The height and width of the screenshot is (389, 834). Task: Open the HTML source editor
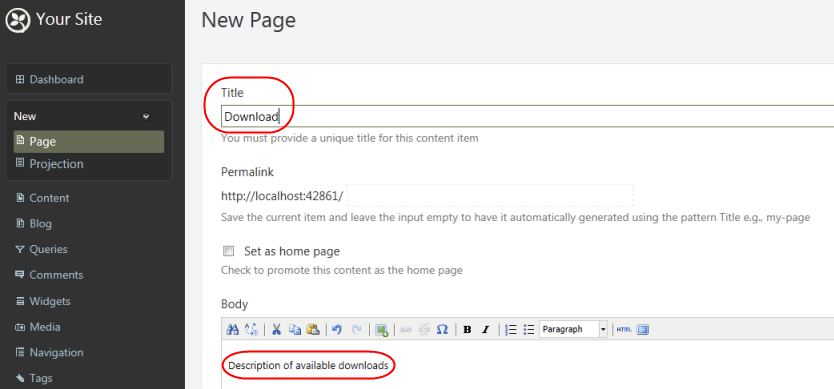[x=624, y=329]
